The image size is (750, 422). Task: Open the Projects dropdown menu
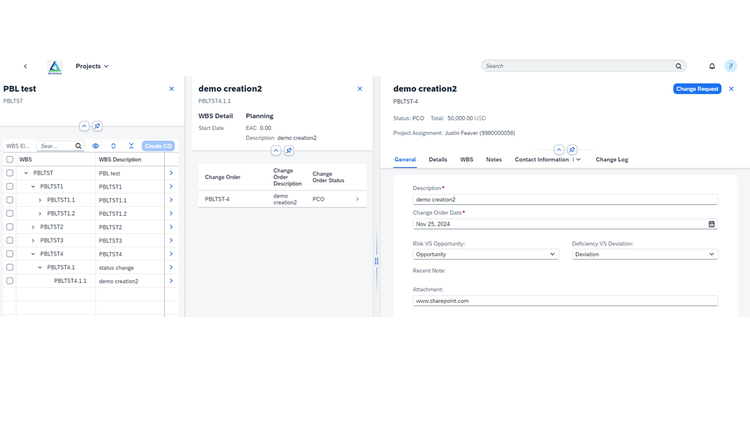92,66
